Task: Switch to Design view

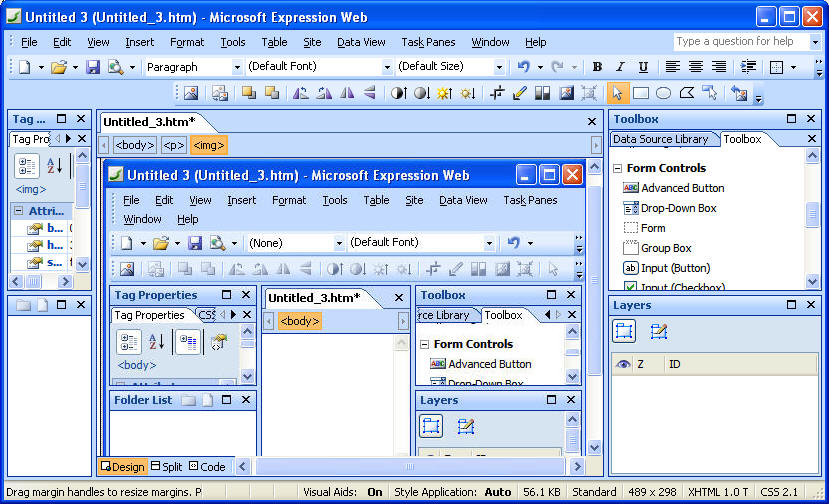Action: (x=123, y=466)
